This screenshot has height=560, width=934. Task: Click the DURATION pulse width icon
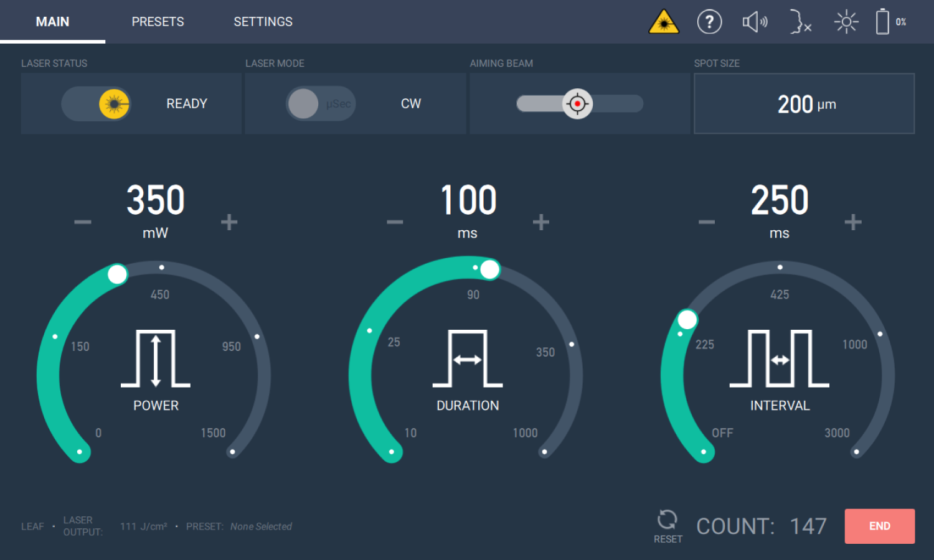click(x=467, y=360)
